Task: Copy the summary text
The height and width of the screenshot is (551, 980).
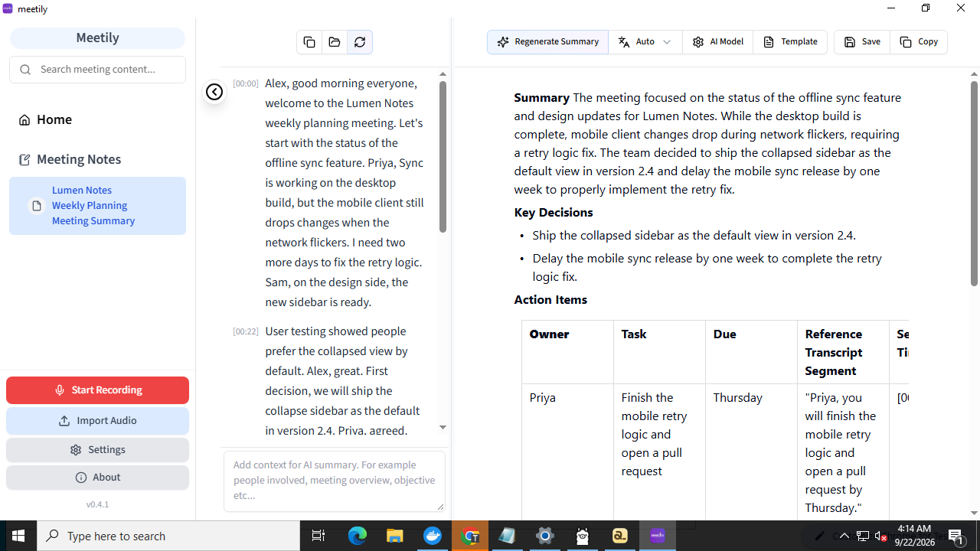Action: [919, 42]
